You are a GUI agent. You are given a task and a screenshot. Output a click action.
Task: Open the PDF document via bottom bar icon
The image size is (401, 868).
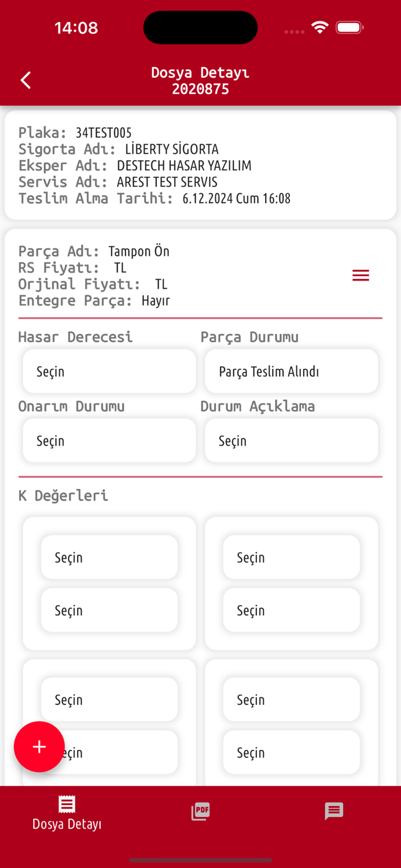200,811
